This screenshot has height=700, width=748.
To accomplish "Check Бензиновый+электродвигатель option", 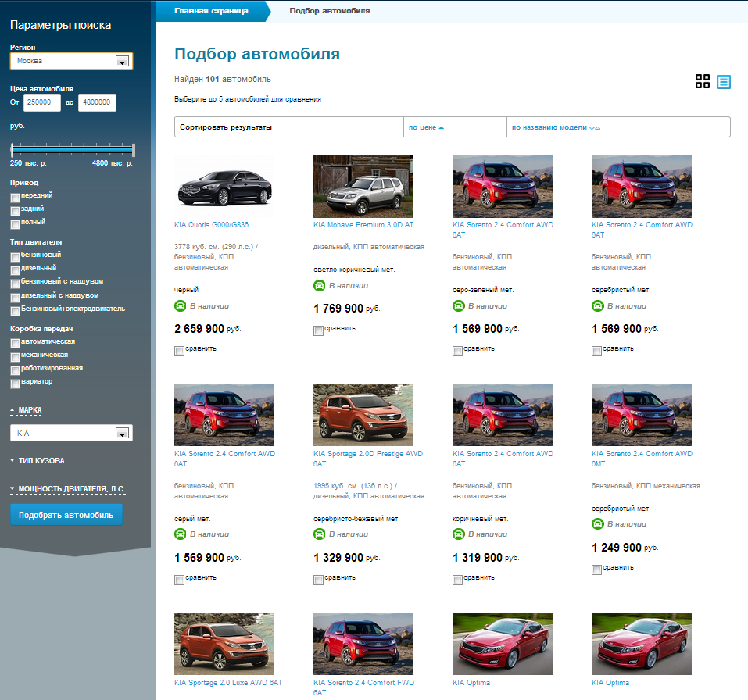I will (x=16, y=311).
